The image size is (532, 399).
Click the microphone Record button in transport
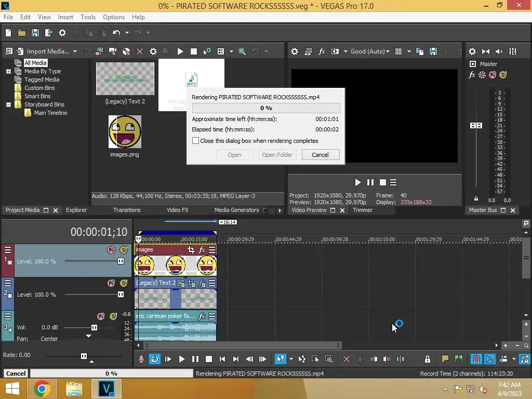[x=141, y=359]
